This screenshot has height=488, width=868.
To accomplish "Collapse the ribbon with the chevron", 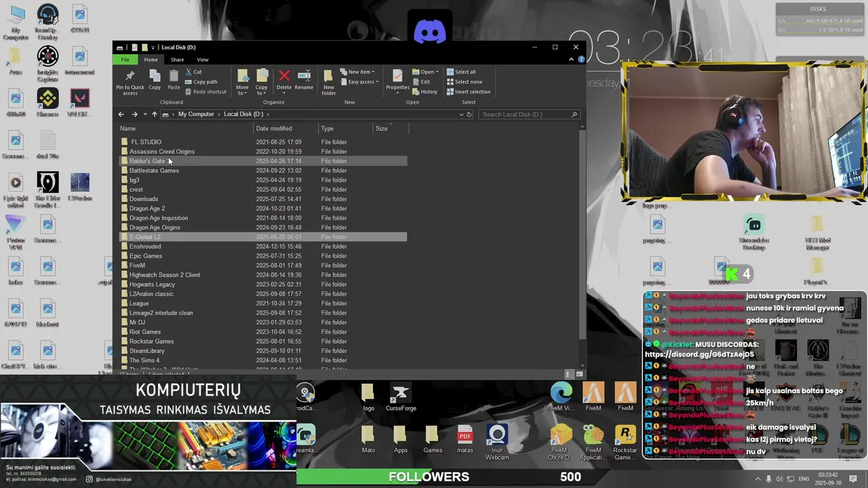I will tap(571, 60).
